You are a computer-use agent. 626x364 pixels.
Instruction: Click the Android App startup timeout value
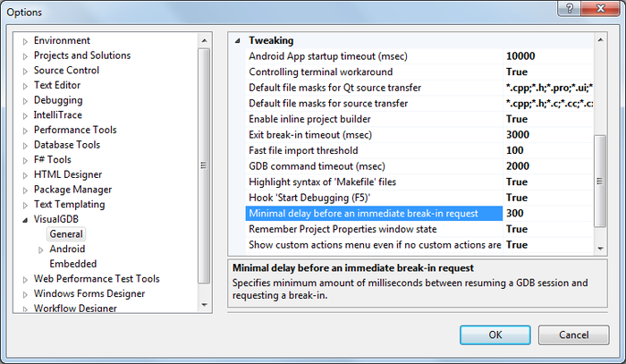click(x=548, y=56)
